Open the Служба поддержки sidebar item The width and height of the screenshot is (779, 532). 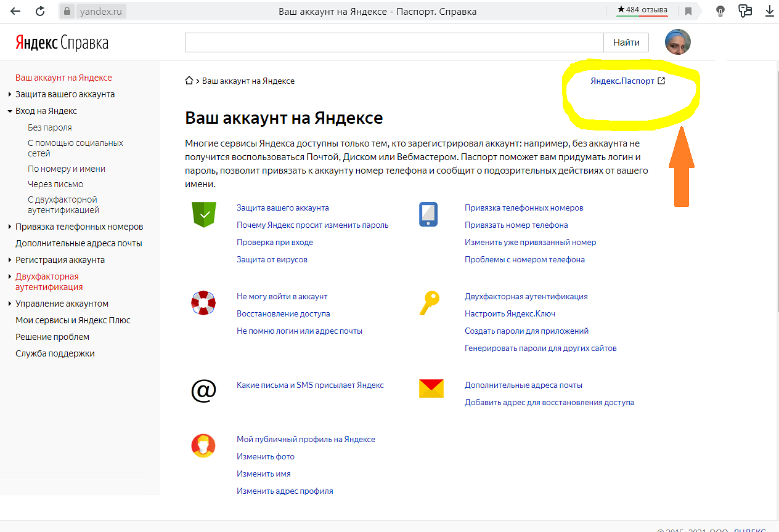click(55, 353)
